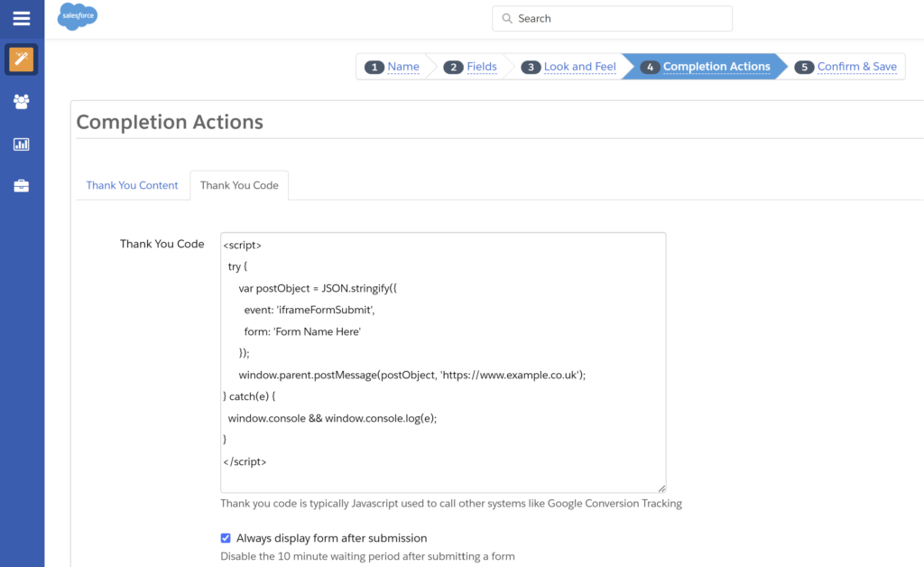Click the "});" closing line in code
Viewport: 924px width, 567px height.
244,353
